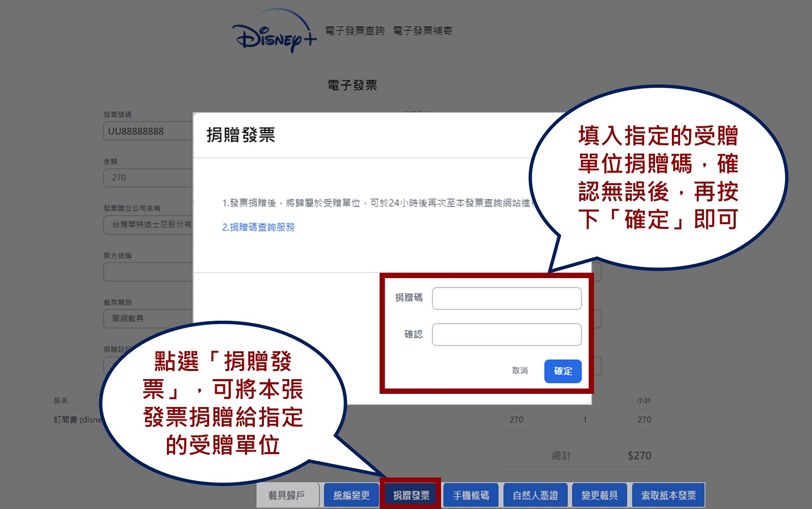
Task: Select the 小計 column header
Action: pyautogui.click(x=644, y=400)
